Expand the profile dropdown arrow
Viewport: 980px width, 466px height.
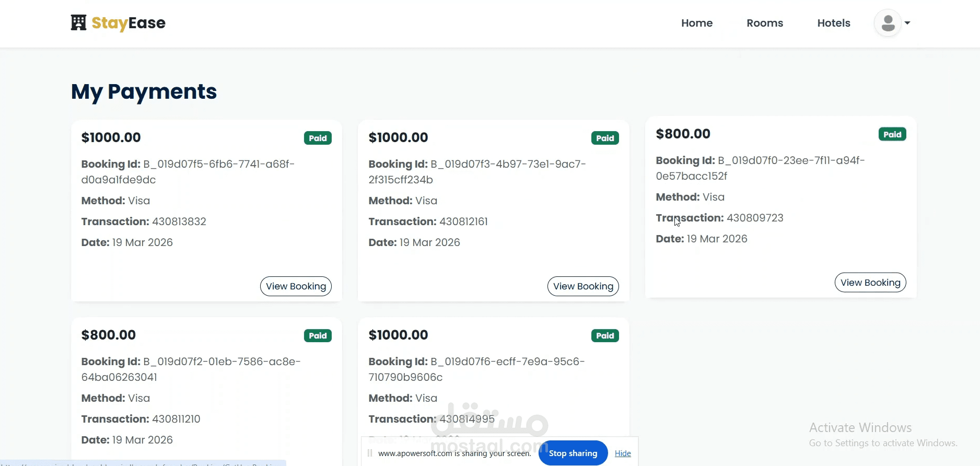pyautogui.click(x=907, y=23)
